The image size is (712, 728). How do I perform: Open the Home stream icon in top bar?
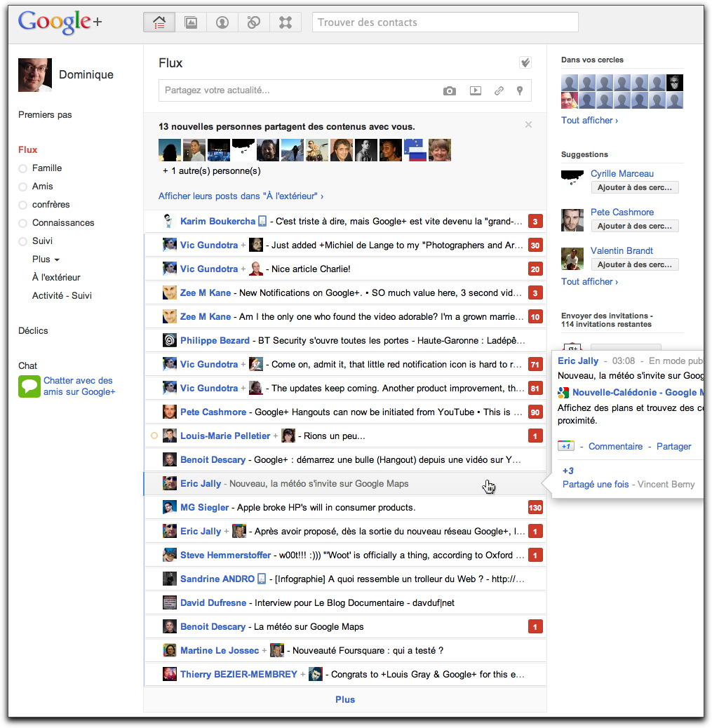coord(159,22)
